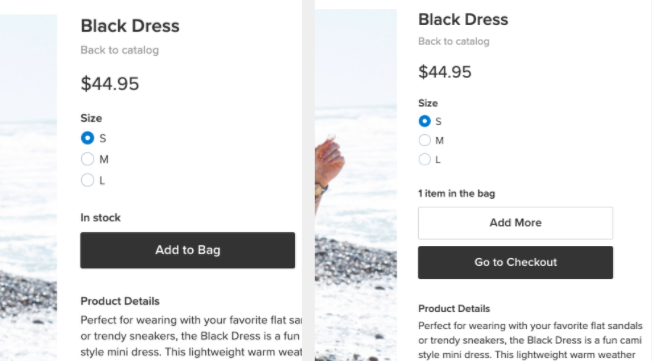Screen dimensions: 652x361
Task: Click the Black Dress title above Go to Checkout
Action: [x=463, y=20]
